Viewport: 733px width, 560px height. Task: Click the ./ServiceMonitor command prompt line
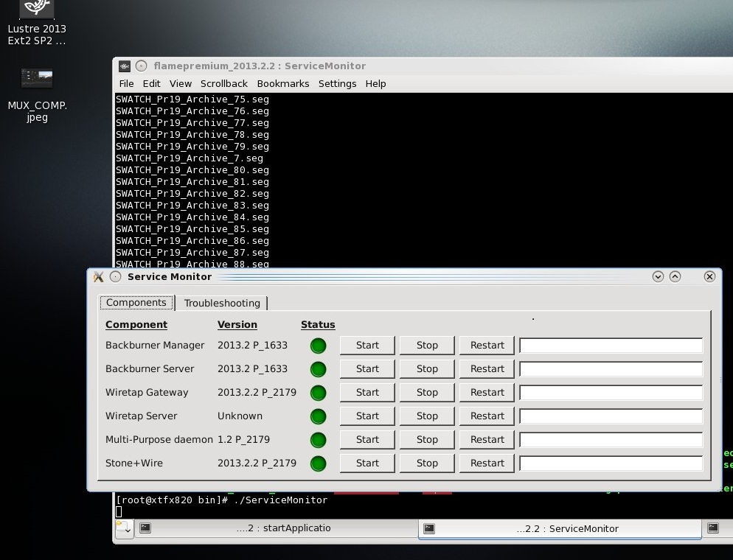(x=221, y=500)
